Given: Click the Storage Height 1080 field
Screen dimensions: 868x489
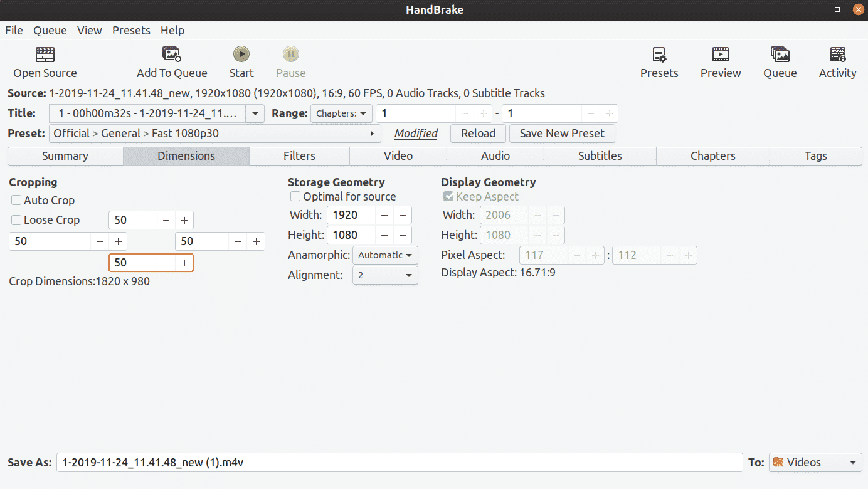Looking at the screenshot, I should (351, 235).
